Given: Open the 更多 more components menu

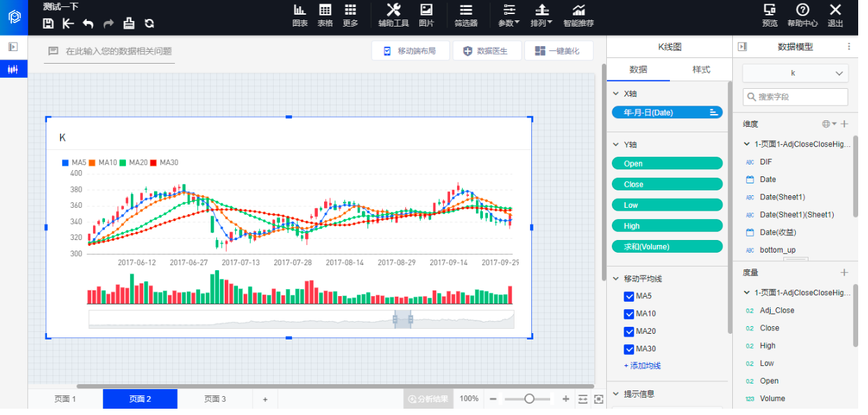Looking at the screenshot, I should coord(351,15).
